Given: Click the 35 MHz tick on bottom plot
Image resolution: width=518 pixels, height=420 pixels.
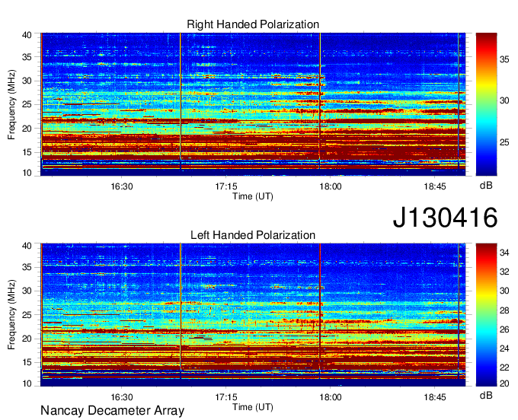Looking at the screenshot, I should 27,267.
